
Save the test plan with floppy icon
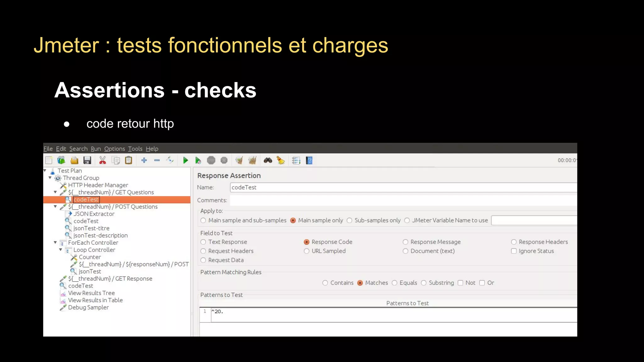click(x=87, y=161)
